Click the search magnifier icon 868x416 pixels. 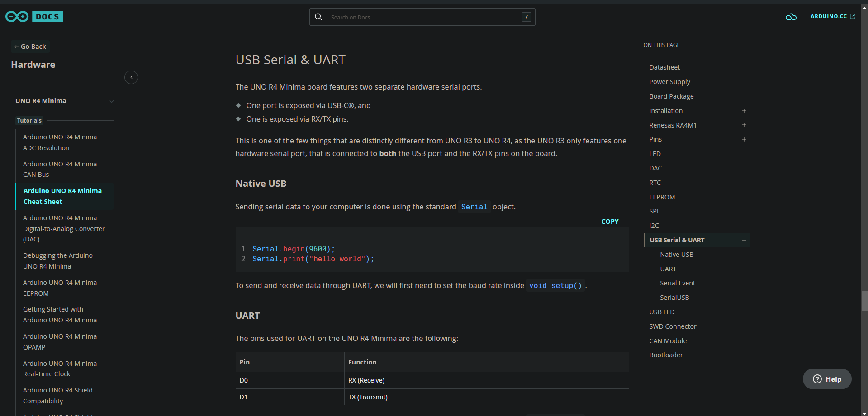click(318, 17)
